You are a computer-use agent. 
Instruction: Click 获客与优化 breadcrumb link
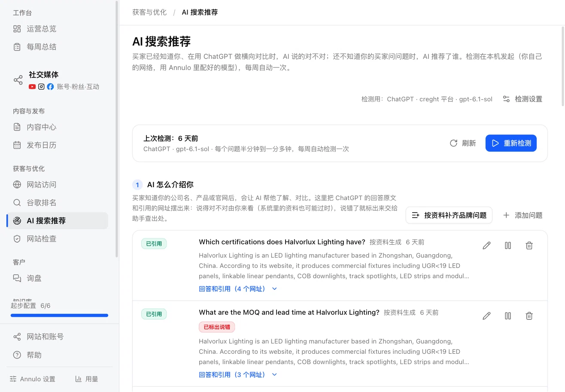click(x=149, y=12)
